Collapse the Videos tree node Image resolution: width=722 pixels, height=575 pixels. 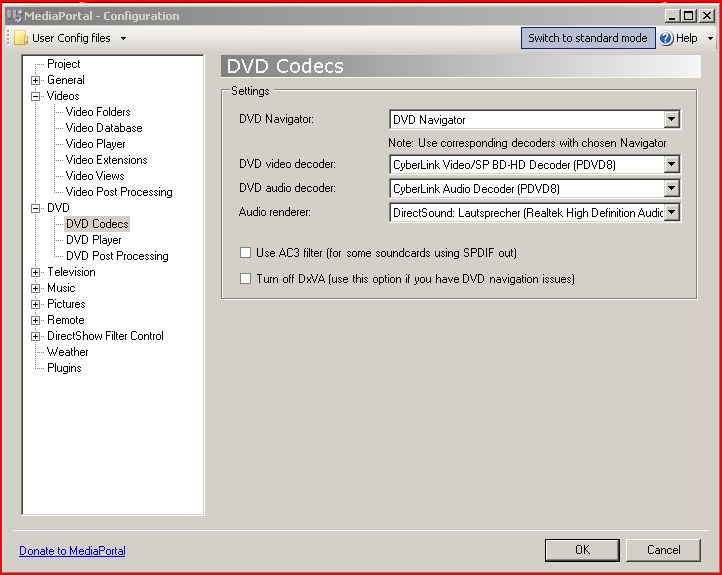(36, 96)
